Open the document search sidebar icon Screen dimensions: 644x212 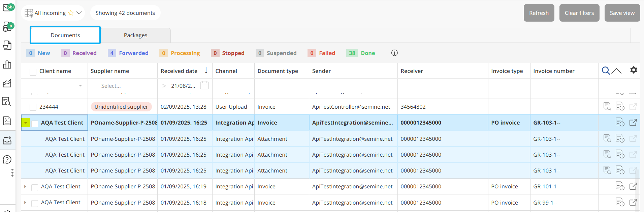point(7,102)
